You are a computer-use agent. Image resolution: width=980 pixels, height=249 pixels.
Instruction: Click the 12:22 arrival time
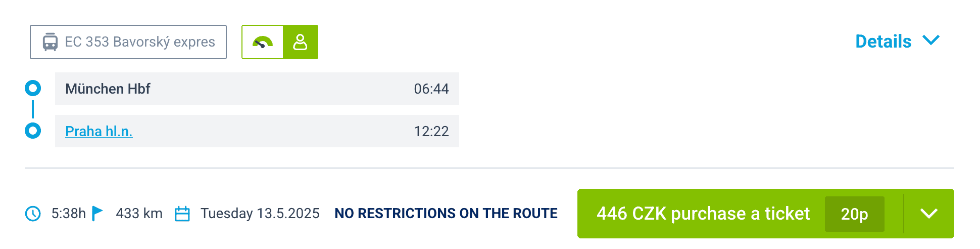click(431, 132)
